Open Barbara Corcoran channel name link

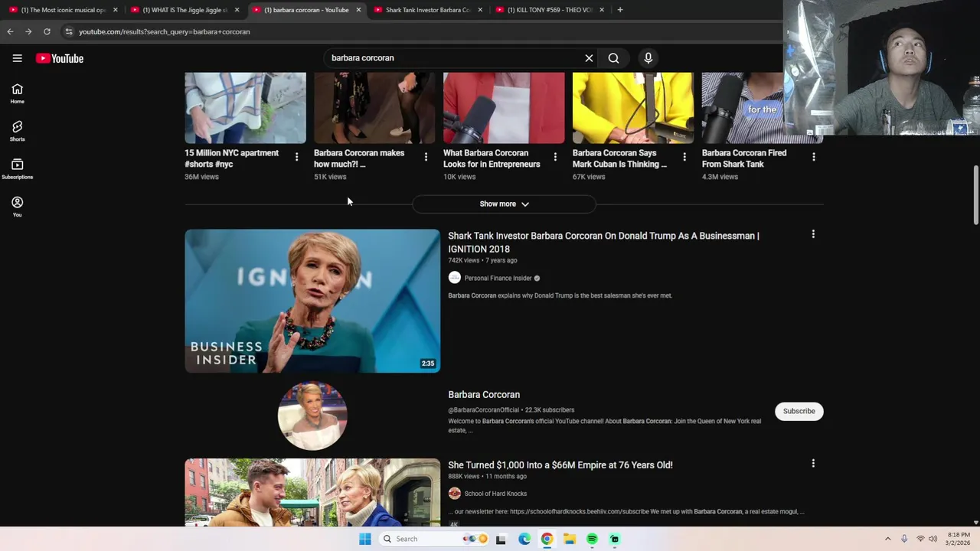[484, 395]
